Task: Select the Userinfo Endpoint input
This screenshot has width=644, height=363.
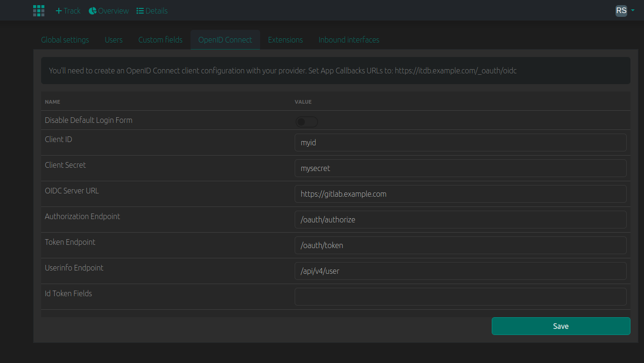Action: click(x=460, y=271)
